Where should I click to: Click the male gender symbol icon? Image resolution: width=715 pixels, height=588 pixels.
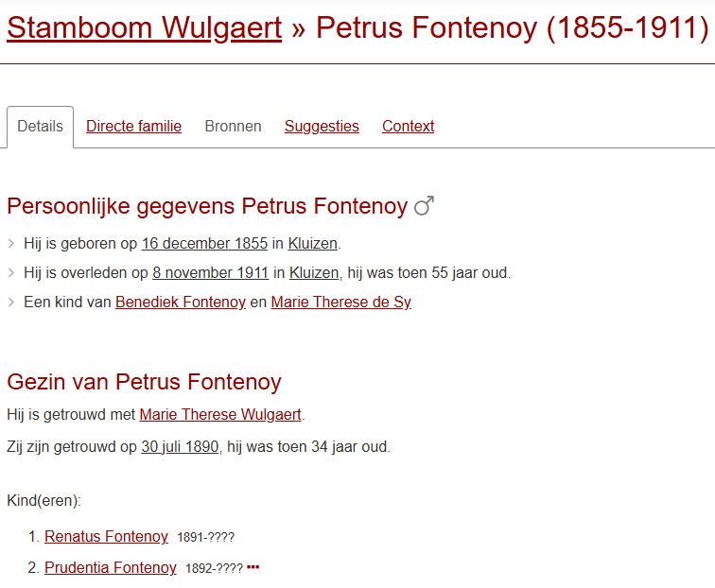[x=425, y=205]
